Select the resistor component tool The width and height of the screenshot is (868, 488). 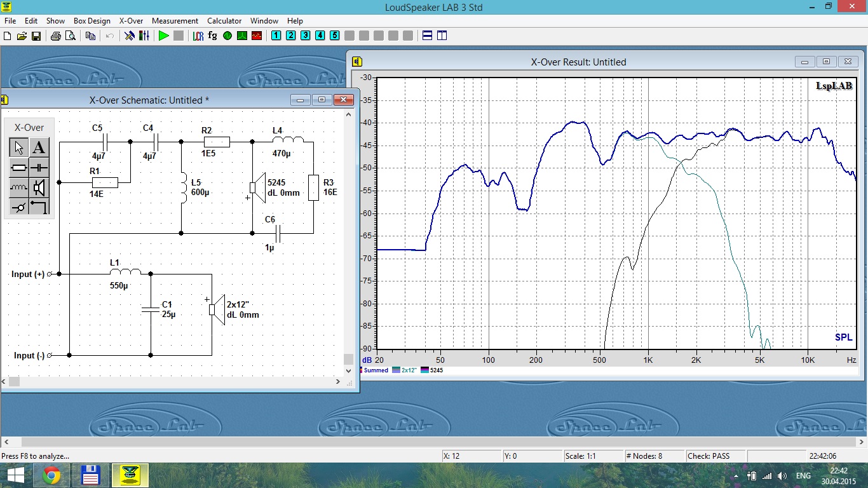(x=19, y=168)
